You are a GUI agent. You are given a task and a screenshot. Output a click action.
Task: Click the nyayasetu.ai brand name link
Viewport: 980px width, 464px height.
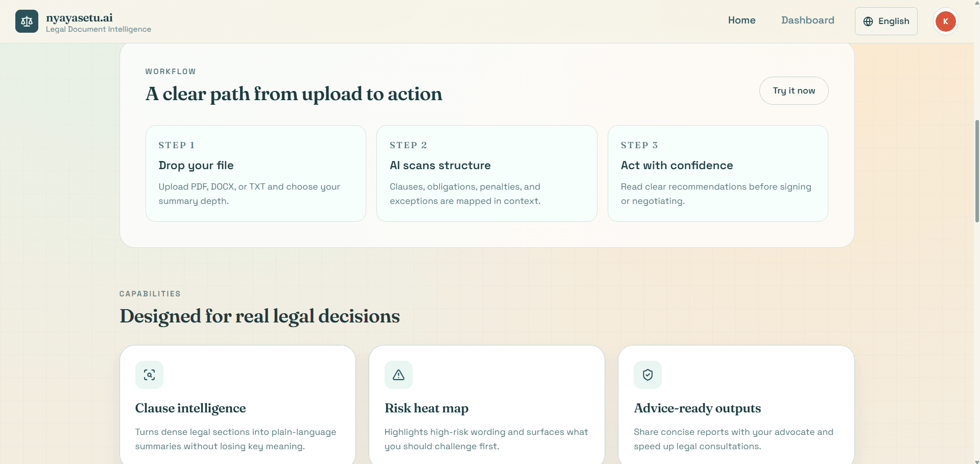tap(79, 18)
